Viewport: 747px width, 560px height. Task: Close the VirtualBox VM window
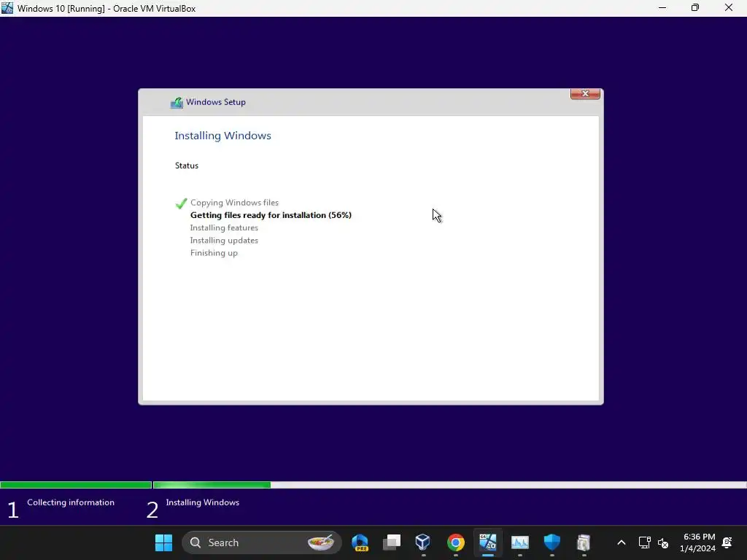[729, 8]
